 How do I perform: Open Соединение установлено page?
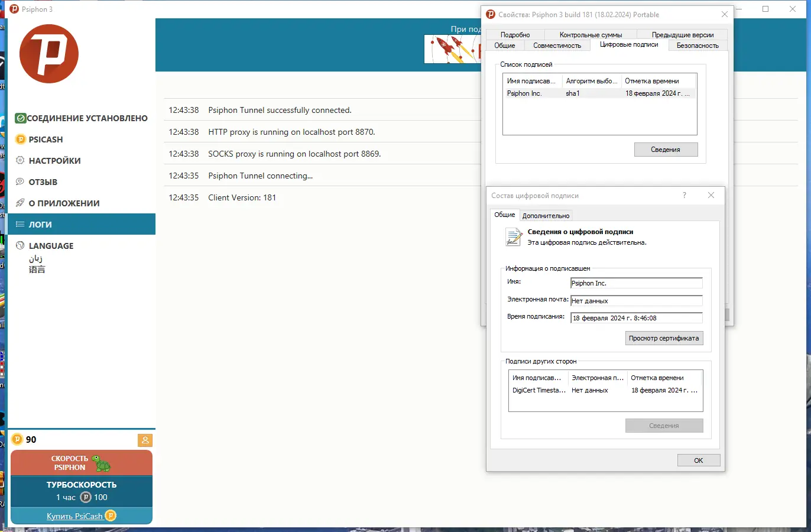pos(82,118)
